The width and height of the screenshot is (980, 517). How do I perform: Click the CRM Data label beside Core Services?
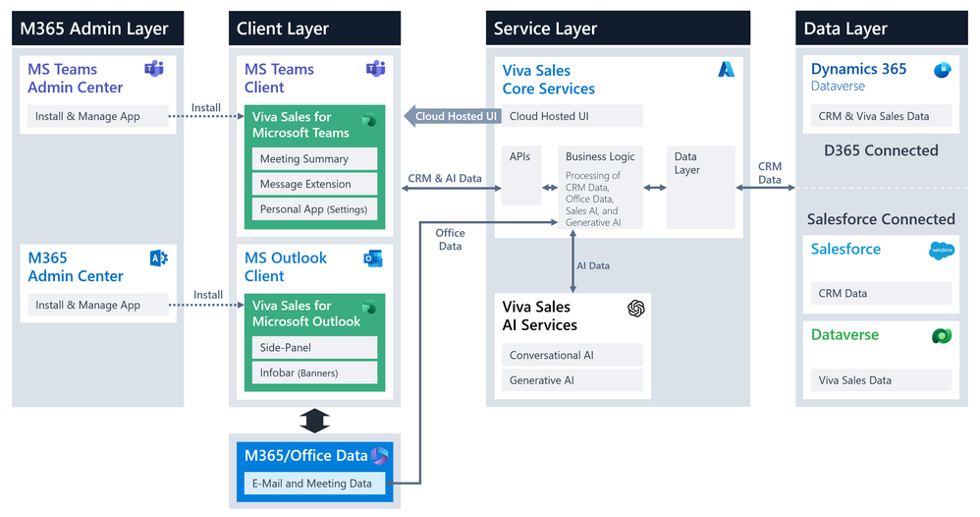770,173
